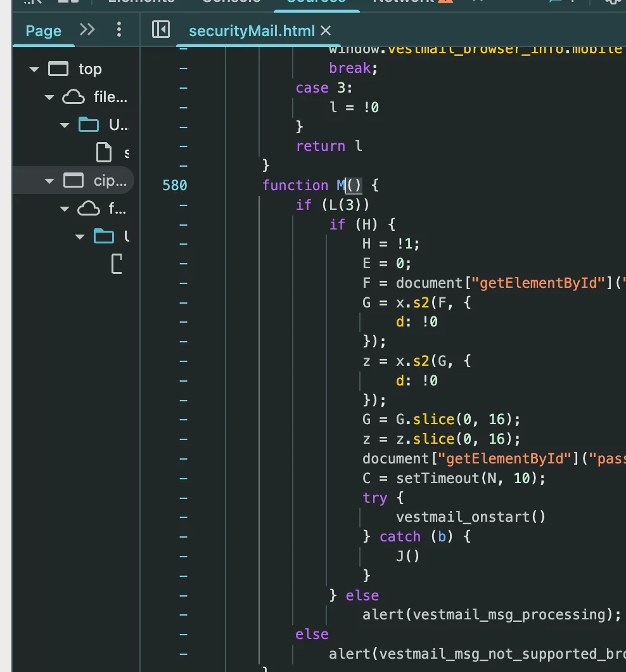Click 'C = setTimeout(N, 10);' line
The height and width of the screenshot is (672, 626).
pyautogui.click(x=454, y=478)
